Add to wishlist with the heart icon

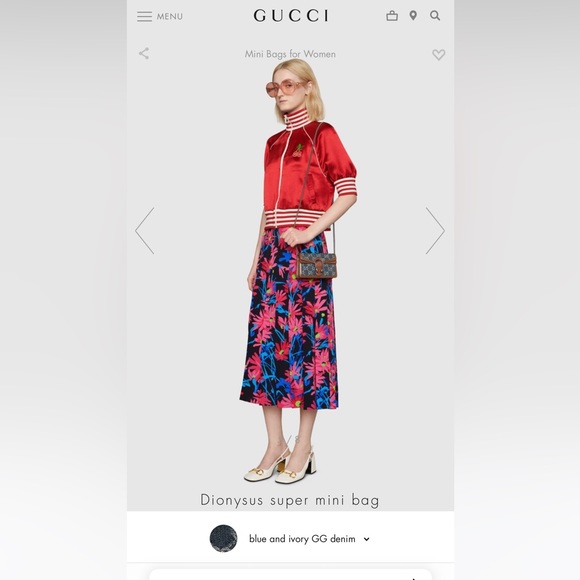point(439,55)
